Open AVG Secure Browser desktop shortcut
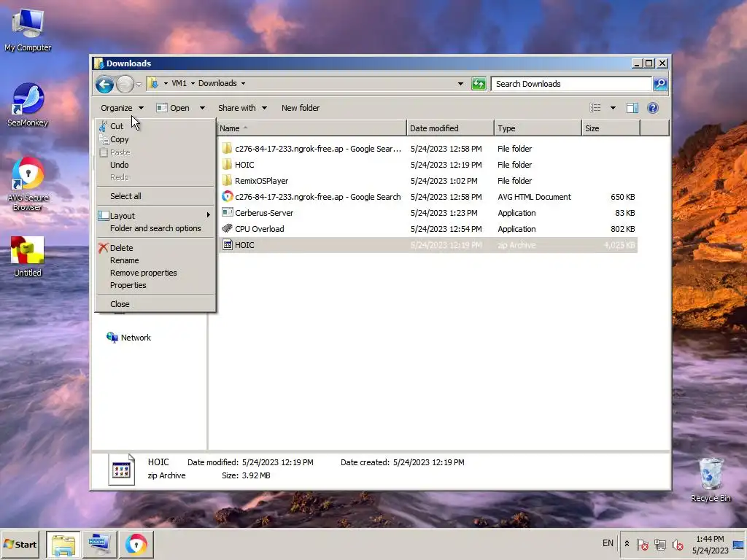 click(28, 184)
